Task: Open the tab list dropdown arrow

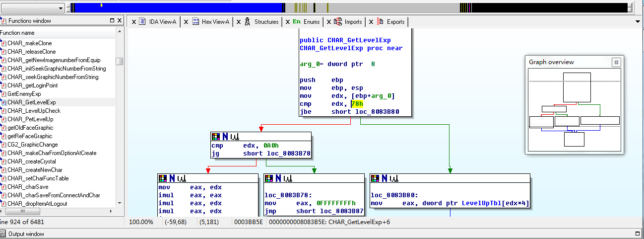Action: click(x=638, y=22)
